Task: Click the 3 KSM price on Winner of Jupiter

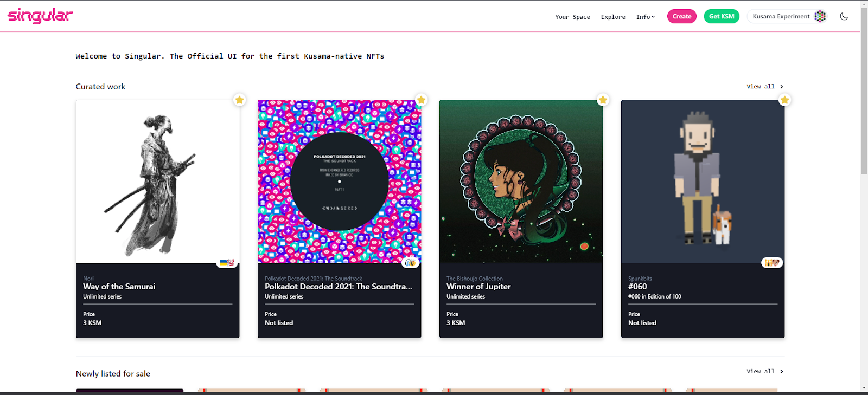Action: click(x=456, y=323)
